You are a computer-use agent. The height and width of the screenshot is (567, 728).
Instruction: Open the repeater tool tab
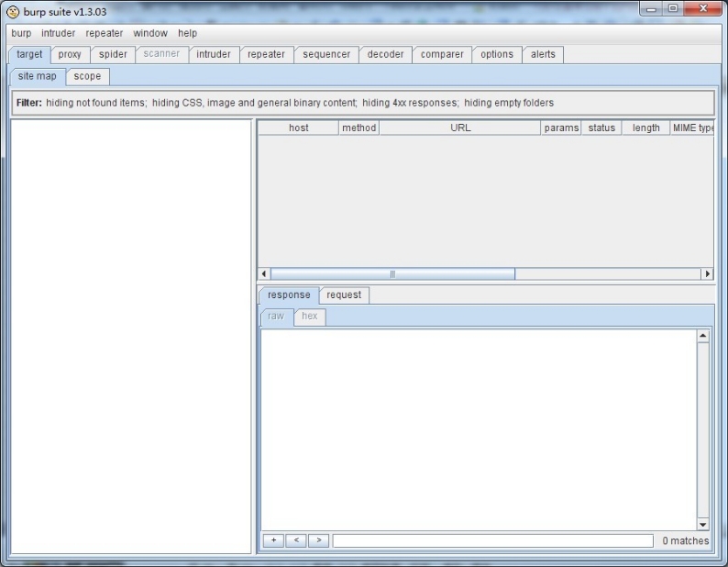click(266, 54)
